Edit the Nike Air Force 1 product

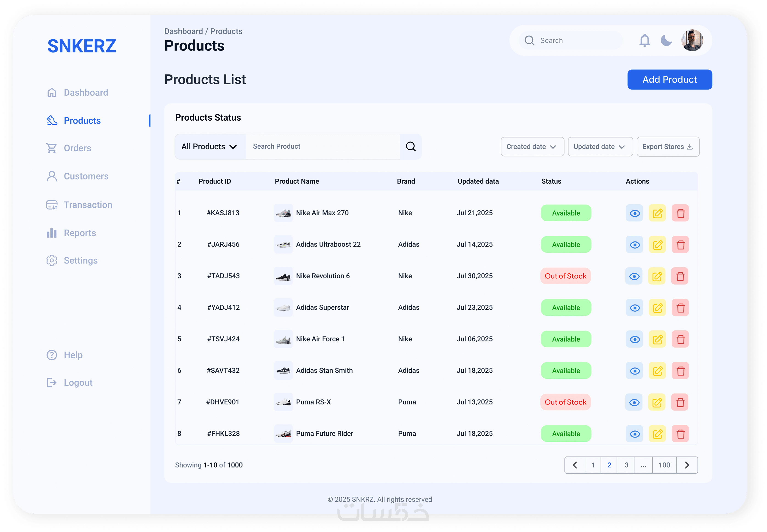(x=657, y=339)
